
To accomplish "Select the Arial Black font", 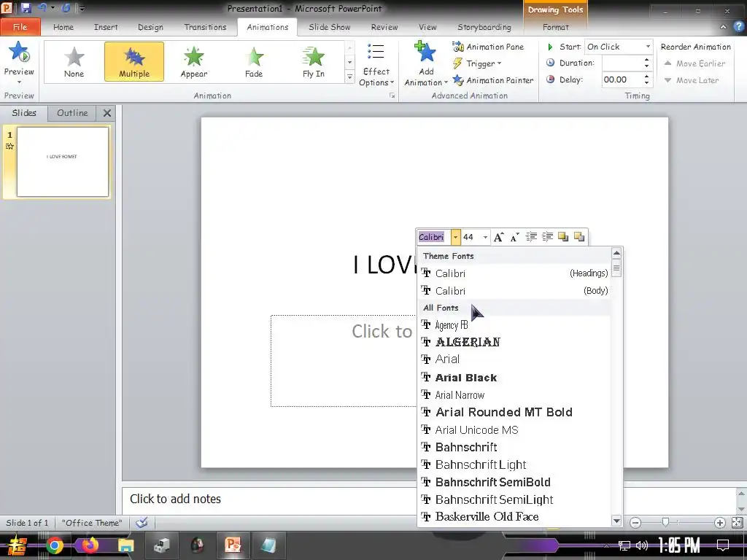I will coord(514,378).
